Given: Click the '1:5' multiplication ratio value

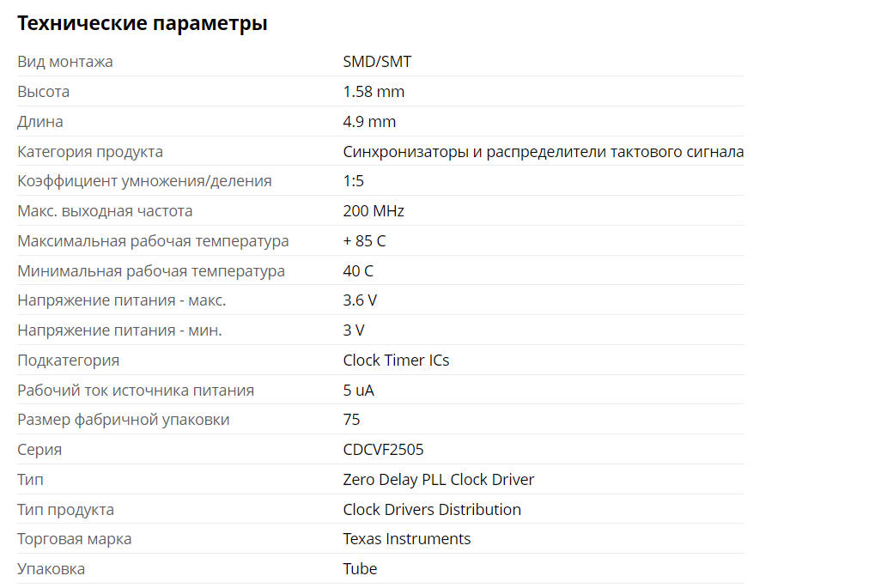Looking at the screenshot, I should (353, 181).
